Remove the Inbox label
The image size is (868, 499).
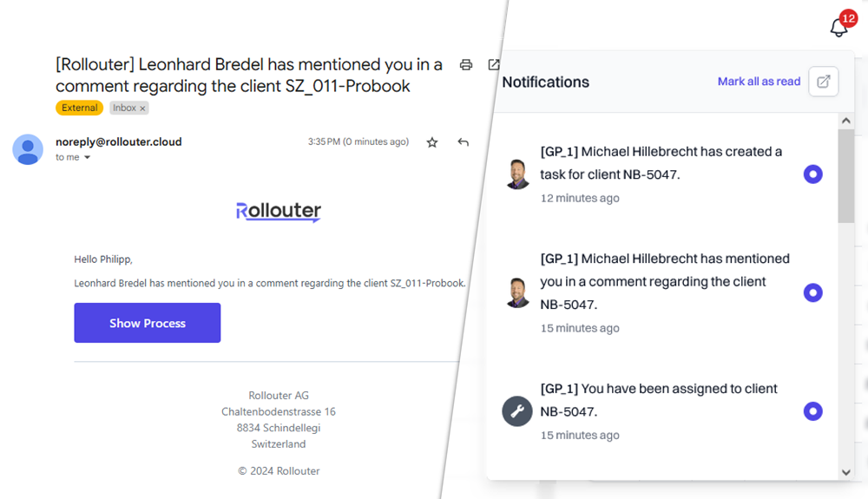(142, 108)
